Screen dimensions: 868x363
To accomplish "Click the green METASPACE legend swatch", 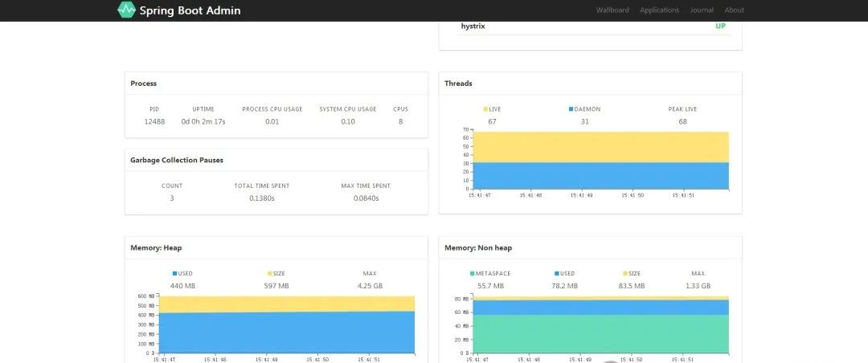I will click(473, 273).
